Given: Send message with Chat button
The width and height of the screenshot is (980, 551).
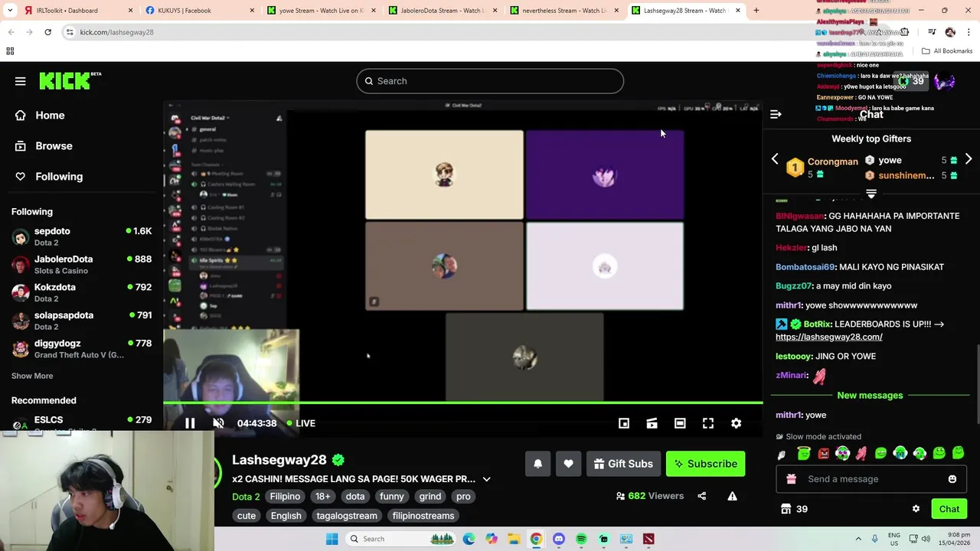Looking at the screenshot, I should (x=949, y=509).
